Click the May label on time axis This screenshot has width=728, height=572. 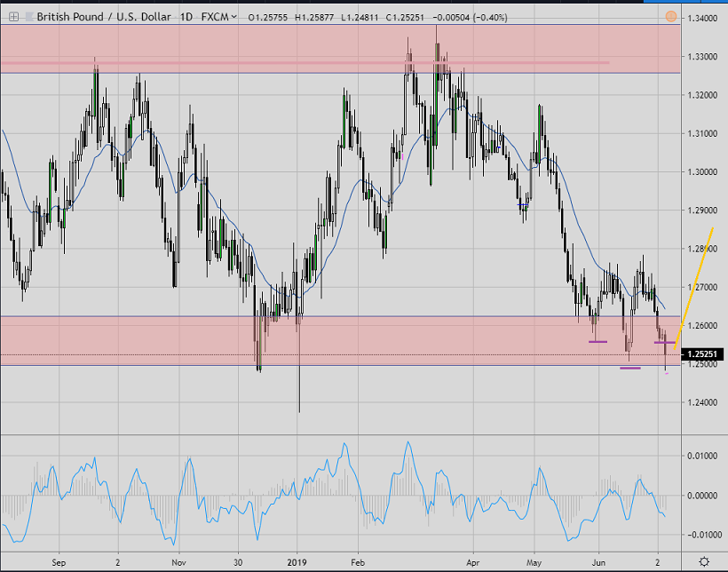click(534, 563)
